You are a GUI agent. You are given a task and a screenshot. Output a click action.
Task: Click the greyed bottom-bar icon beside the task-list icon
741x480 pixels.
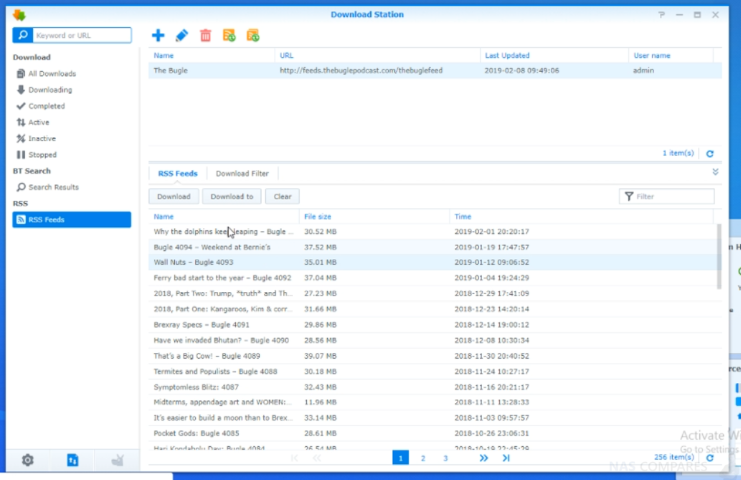117,460
